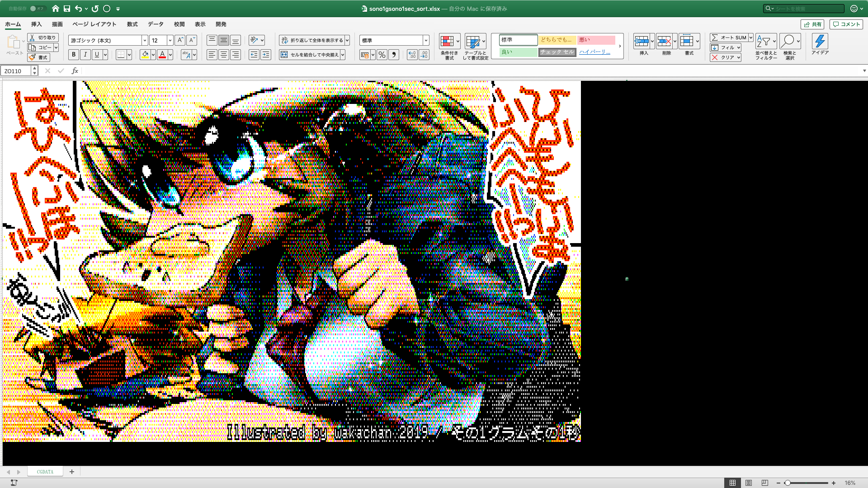Copy selection with コピー icon

(x=40, y=47)
